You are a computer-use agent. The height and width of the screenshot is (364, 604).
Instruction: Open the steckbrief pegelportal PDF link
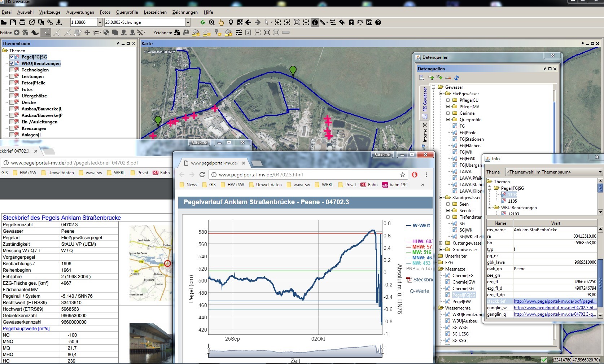pyautogui.click(x=555, y=301)
